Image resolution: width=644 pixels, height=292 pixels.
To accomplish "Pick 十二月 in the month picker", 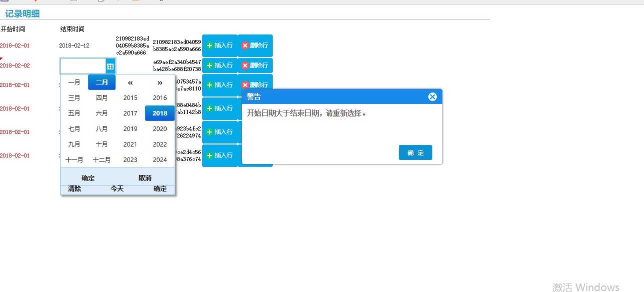I will 102,160.
